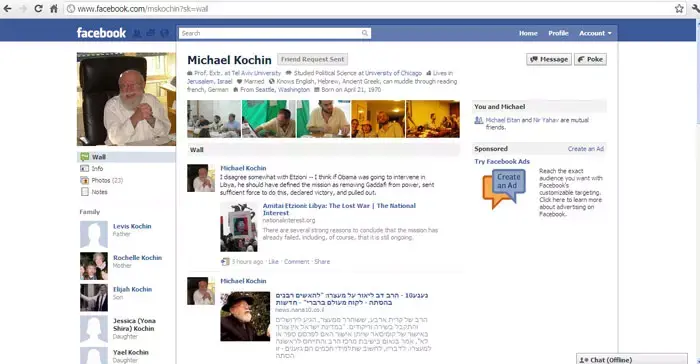Click Elijah Kochin's photo thumbnail
Image resolution: width=700 pixels, height=364 pixels.
tap(94, 297)
